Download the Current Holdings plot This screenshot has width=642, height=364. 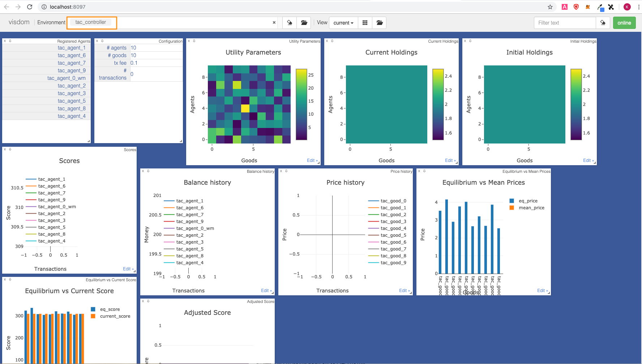point(332,41)
